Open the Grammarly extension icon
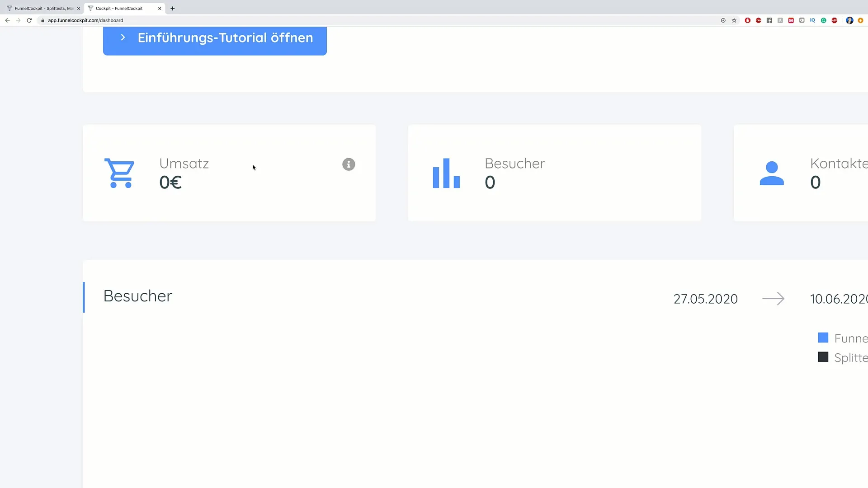Viewport: 868px width, 488px height. point(824,20)
